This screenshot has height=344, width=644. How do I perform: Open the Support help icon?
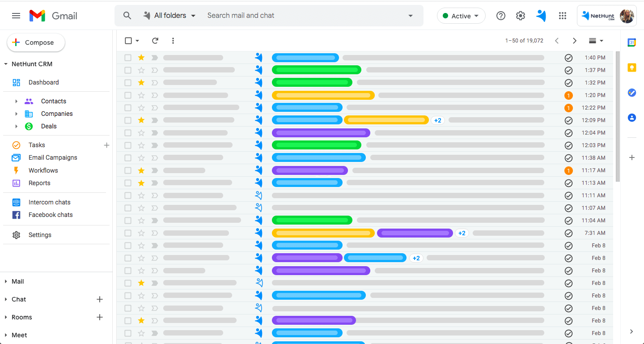pyautogui.click(x=501, y=16)
